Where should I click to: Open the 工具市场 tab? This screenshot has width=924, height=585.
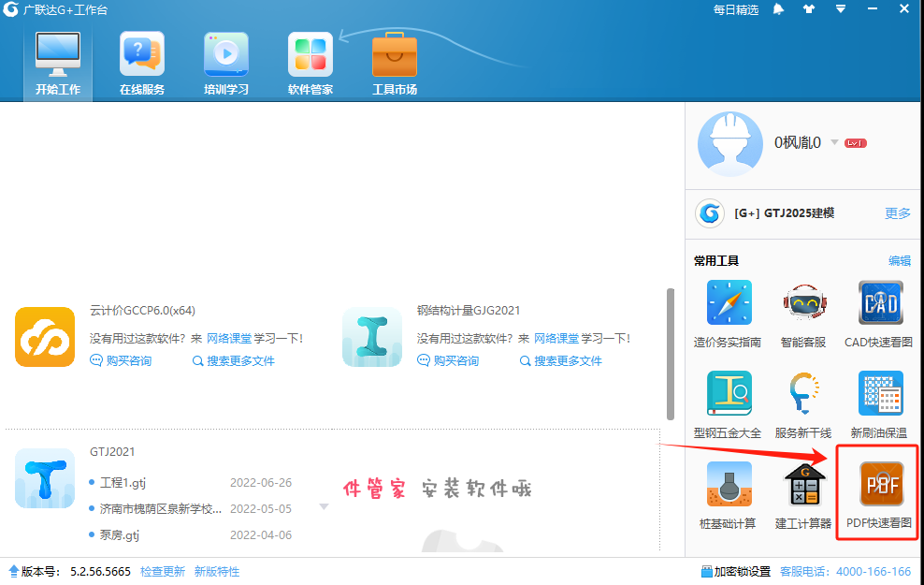tap(395, 64)
